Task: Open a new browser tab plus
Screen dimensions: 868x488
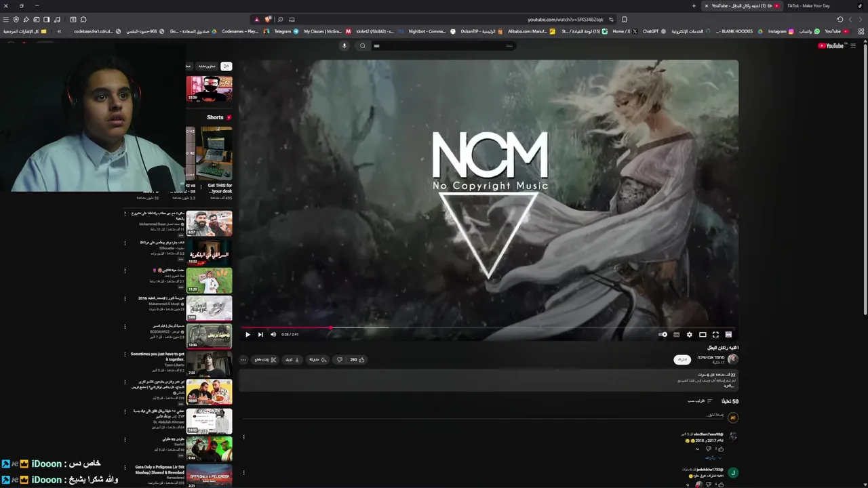Action: [x=694, y=5]
